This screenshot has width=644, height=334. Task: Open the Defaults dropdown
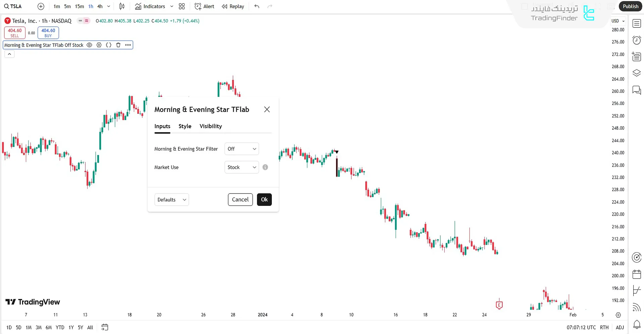coord(171,200)
